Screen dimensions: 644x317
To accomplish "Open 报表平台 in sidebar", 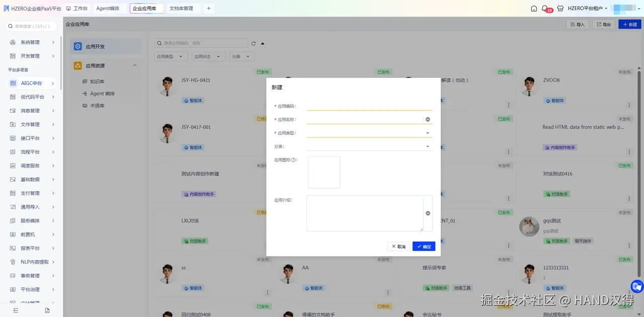I will [32, 248].
